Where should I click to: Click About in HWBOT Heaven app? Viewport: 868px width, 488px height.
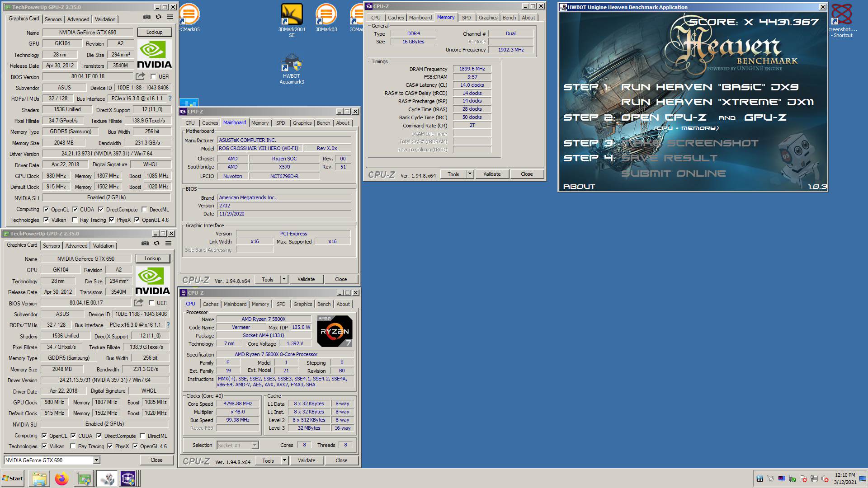[579, 187]
